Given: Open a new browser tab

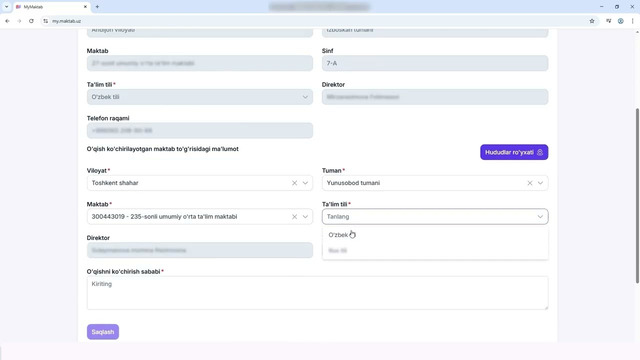Looking at the screenshot, I should point(97,7).
